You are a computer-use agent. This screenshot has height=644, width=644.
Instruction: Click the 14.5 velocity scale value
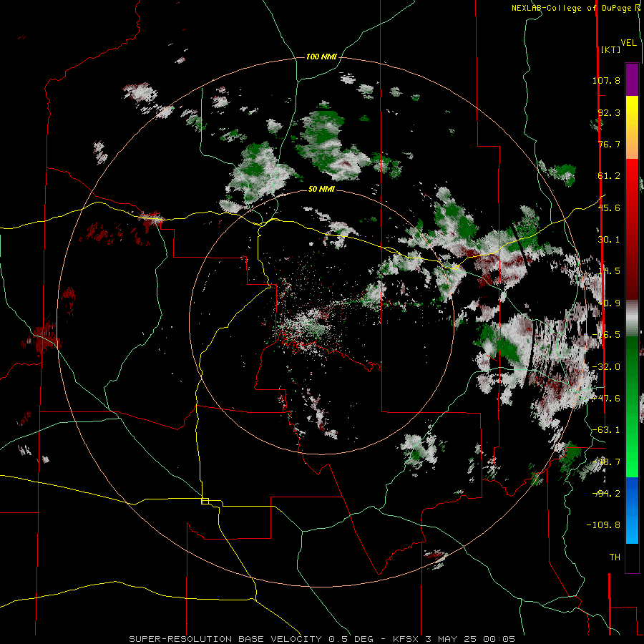point(609,271)
